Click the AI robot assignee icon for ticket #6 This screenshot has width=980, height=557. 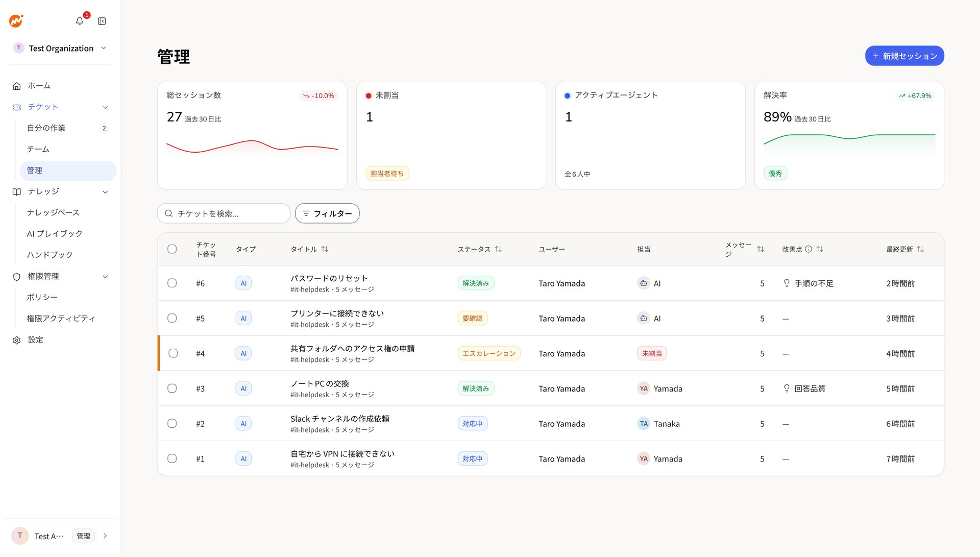(644, 283)
